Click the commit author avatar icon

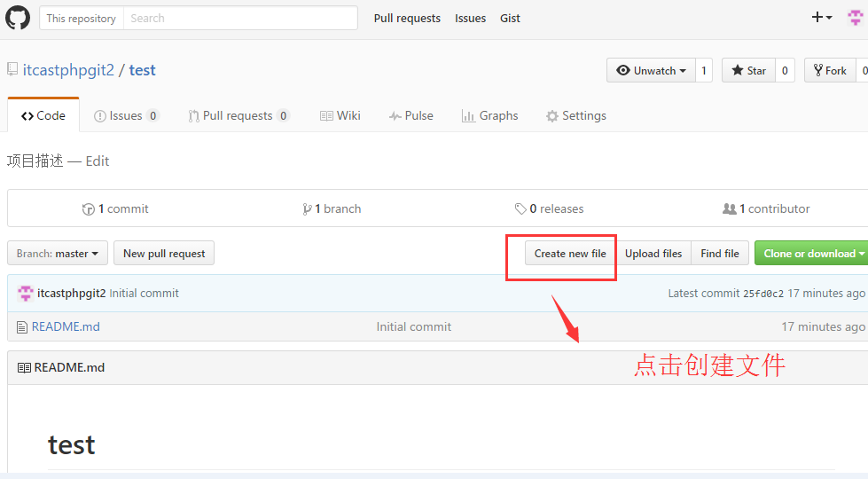[26, 293]
